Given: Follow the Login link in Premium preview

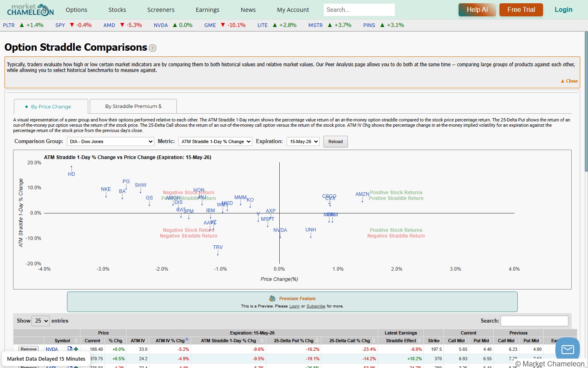Looking at the screenshot, I should [x=294, y=306].
